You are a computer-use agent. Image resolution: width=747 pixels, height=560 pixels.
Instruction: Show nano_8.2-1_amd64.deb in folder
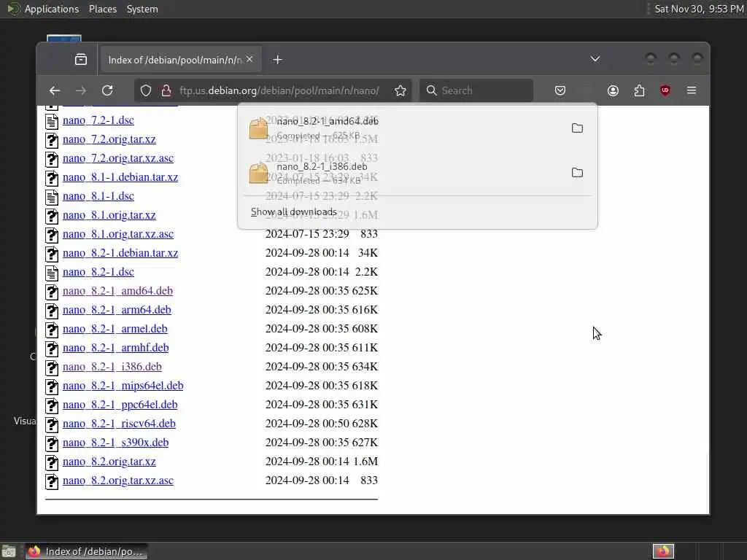(578, 128)
